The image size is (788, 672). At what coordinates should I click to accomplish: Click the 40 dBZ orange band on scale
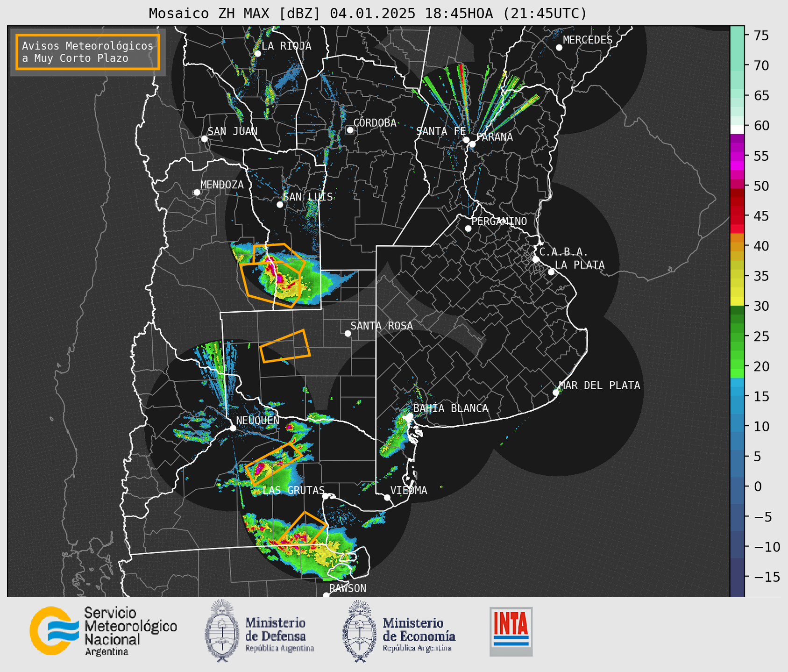pos(737,246)
